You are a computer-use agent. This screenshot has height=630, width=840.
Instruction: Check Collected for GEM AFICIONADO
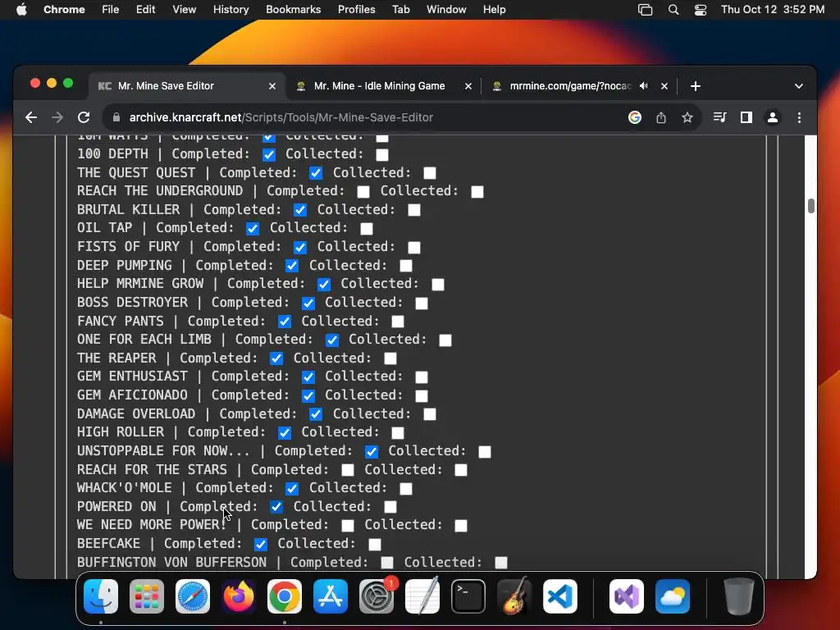(422, 396)
